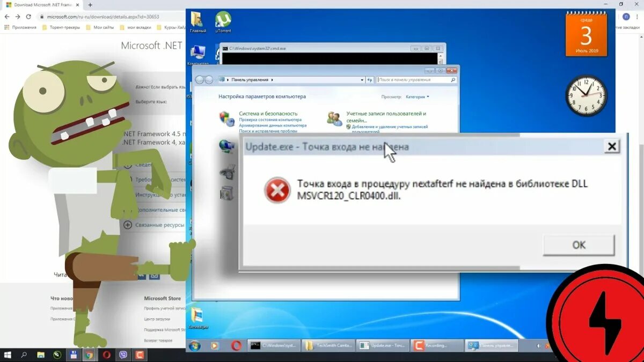Switch to Панель управления taskbar button

[x=492, y=346]
